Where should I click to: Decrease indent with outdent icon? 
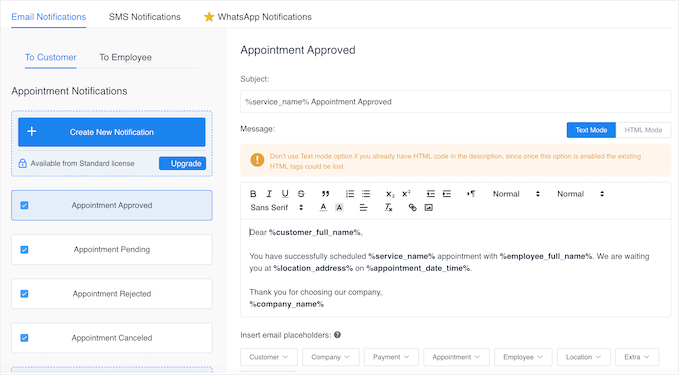[x=430, y=194]
